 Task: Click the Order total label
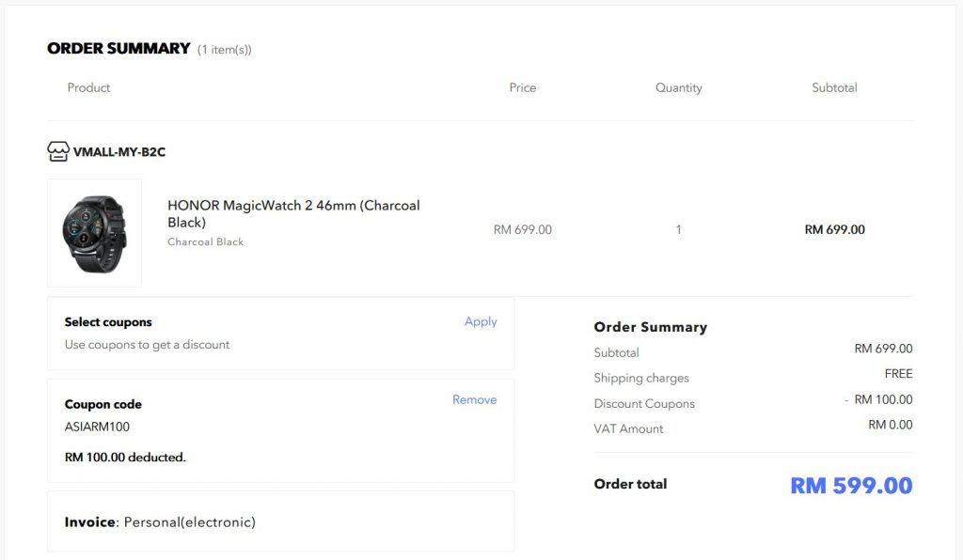point(630,484)
